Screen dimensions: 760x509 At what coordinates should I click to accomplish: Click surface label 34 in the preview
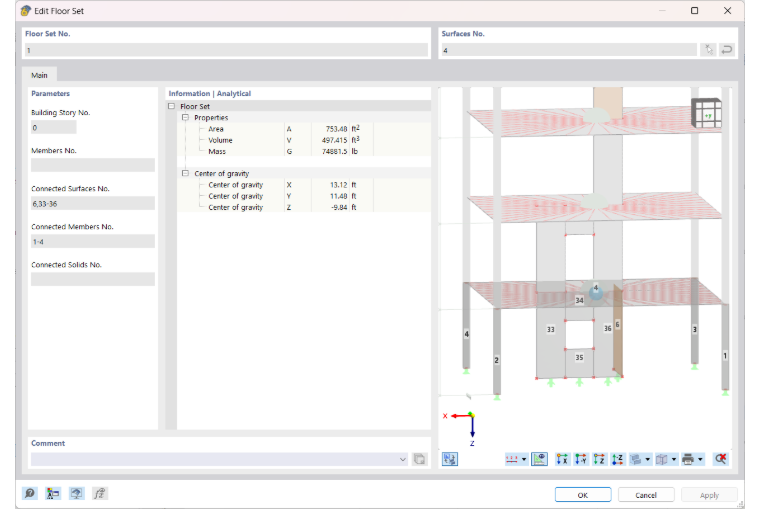(x=579, y=301)
